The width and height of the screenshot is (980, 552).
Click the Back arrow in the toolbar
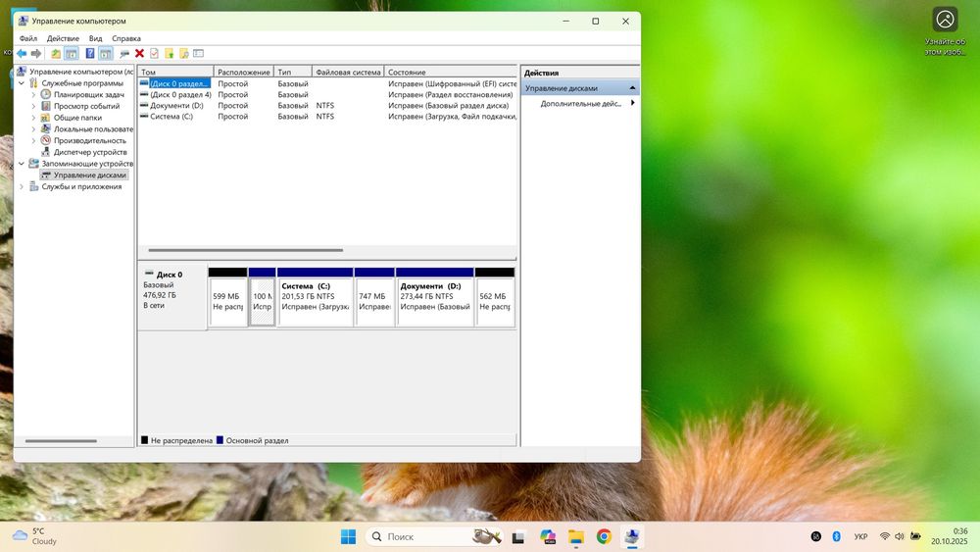click(22, 54)
